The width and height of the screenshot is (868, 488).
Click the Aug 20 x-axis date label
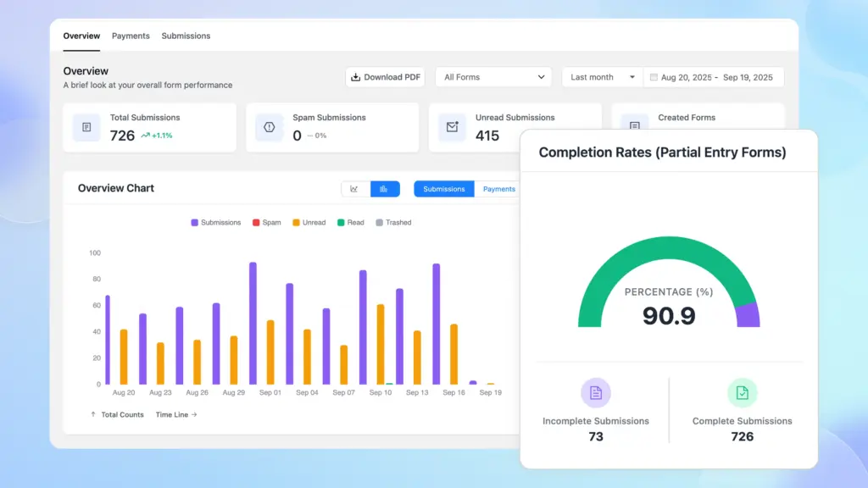click(124, 392)
